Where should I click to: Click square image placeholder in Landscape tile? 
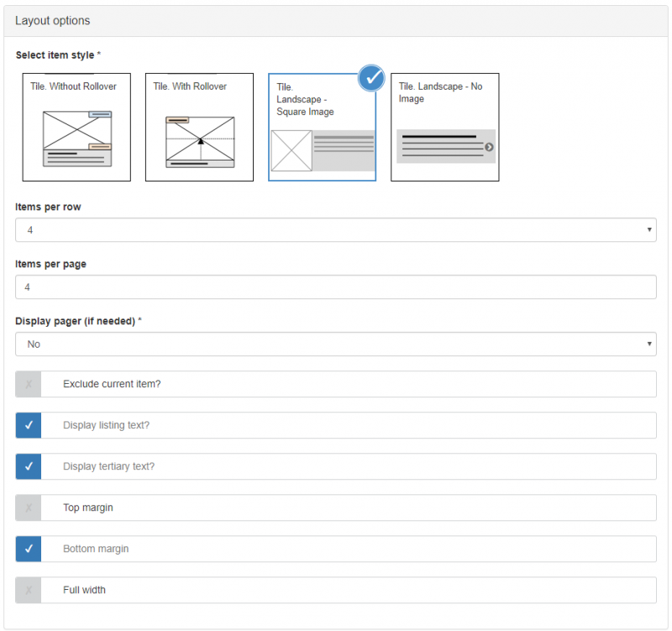coord(291,151)
